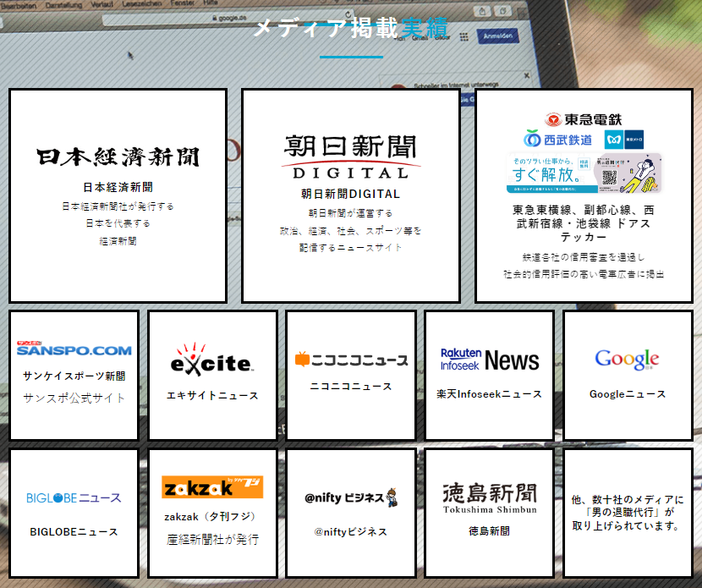Select the zakzak（夕刊フジ） caption
Viewport: 702px width, 588px height.
(x=212, y=517)
